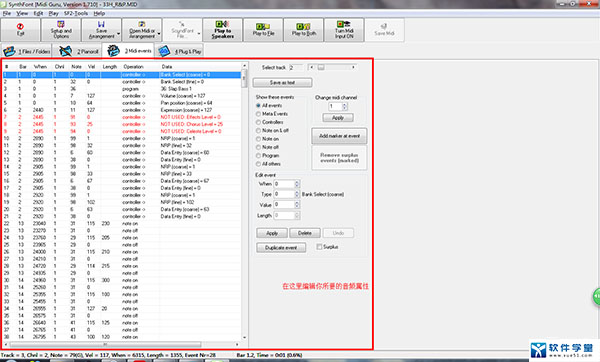Select row 'Expression (coarse) = 127'
This screenshot has height=362, width=600.
point(122,110)
